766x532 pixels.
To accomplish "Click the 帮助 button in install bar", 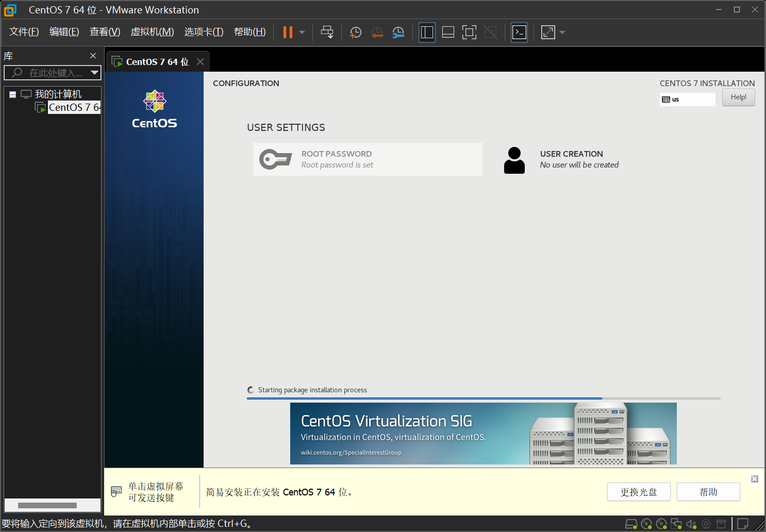I will (708, 492).
